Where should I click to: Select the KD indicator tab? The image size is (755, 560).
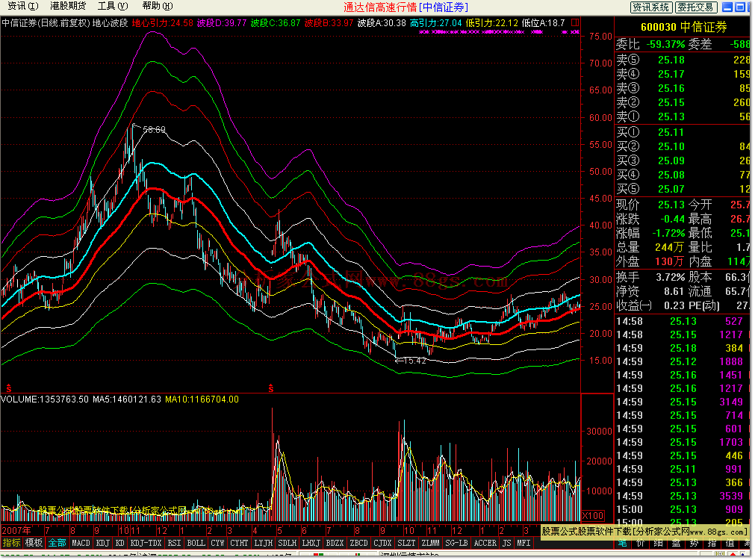tap(120, 543)
